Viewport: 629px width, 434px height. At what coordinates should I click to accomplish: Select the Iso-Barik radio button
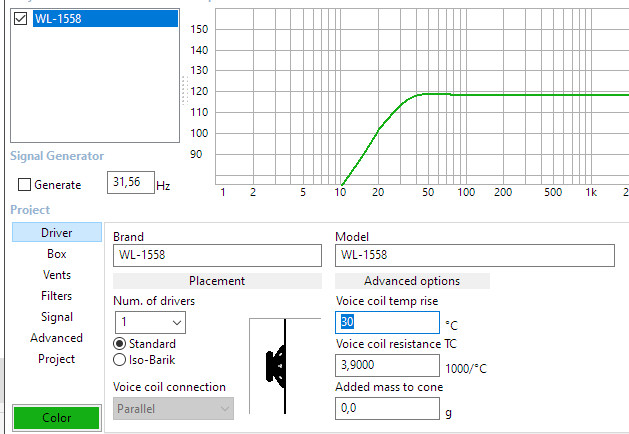pyautogui.click(x=120, y=360)
